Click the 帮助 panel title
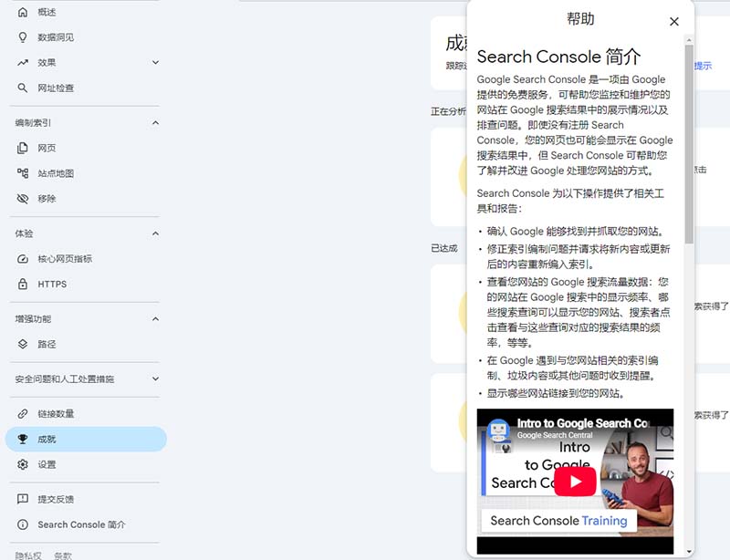The image size is (730, 560). (x=580, y=19)
